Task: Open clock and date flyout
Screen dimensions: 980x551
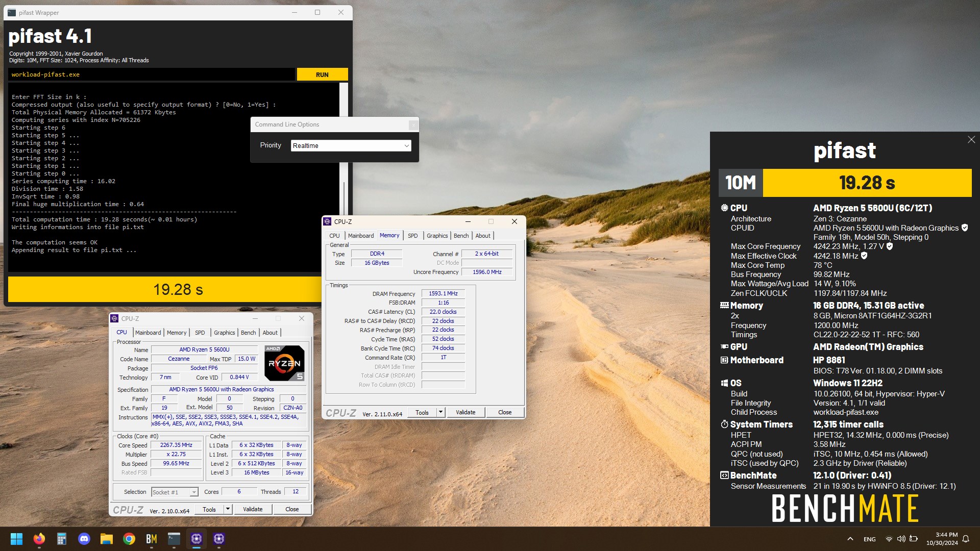Action: tap(942, 539)
